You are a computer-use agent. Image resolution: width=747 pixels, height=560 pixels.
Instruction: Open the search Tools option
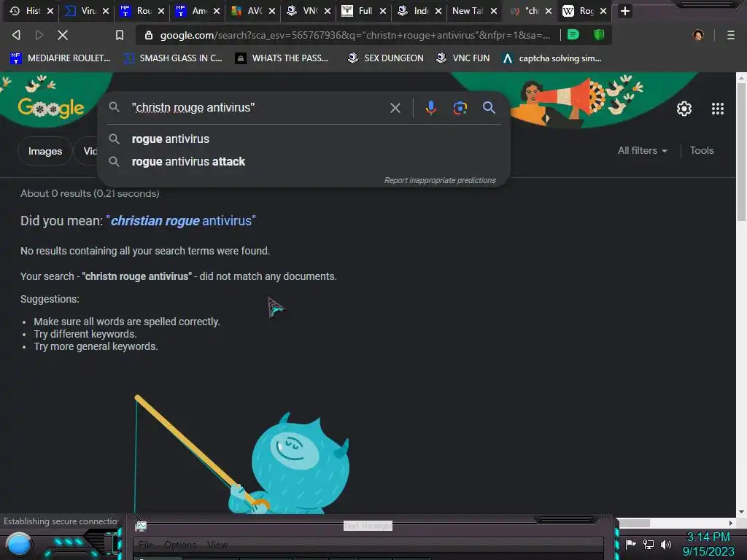click(x=702, y=150)
